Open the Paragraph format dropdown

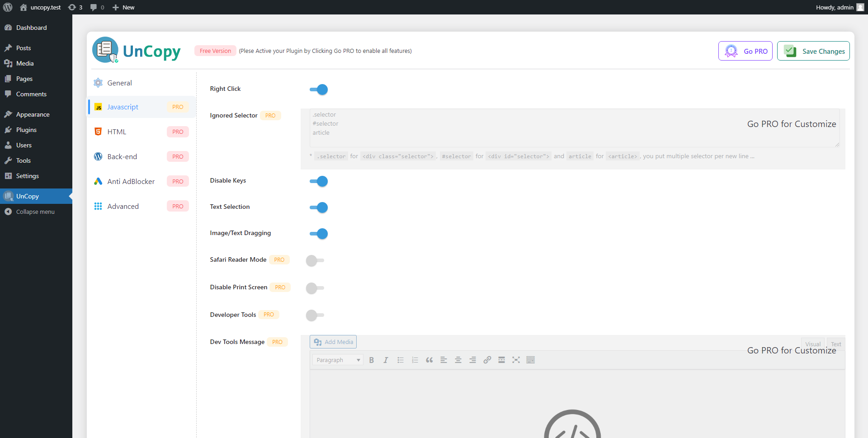(338, 360)
